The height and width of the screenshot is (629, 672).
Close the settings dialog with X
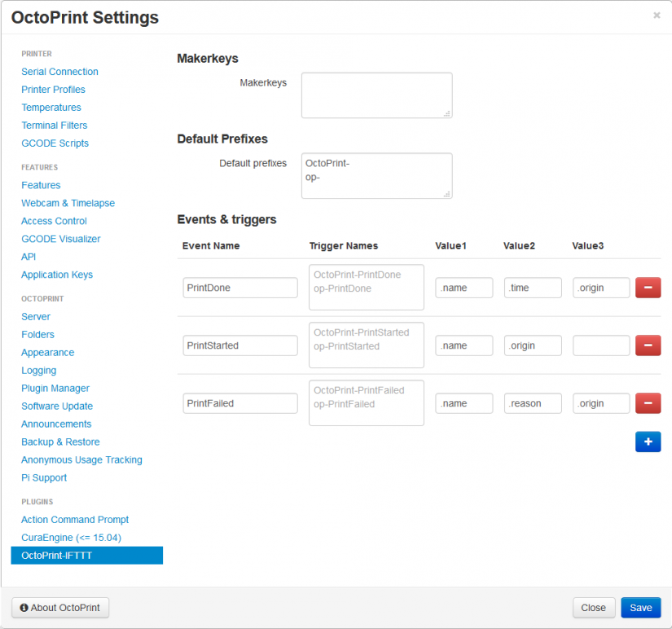point(657,15)
